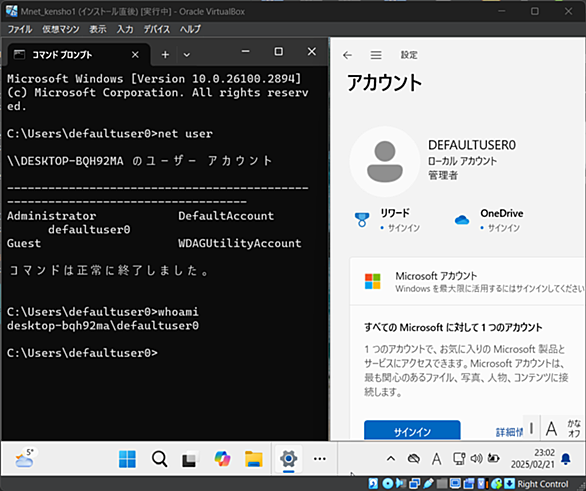Click the IME toolbar A input mode
586x491 pixels.
click(551, 429)
